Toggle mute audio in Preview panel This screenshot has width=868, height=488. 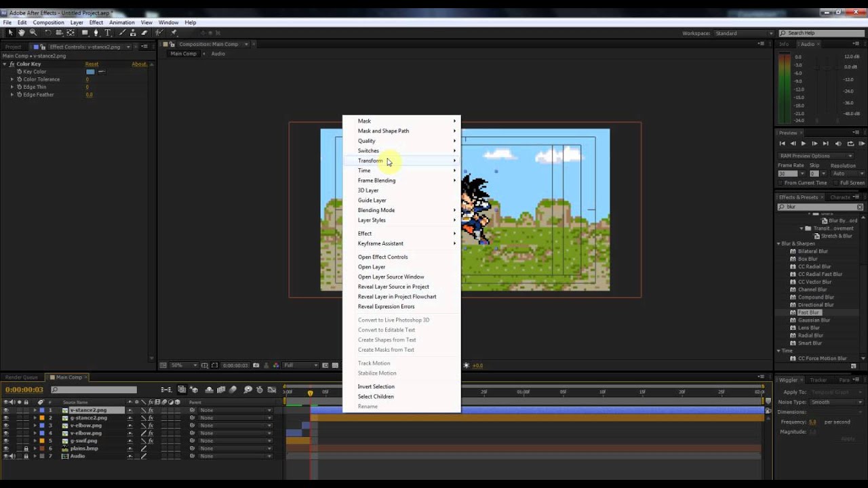pos(839,144)
